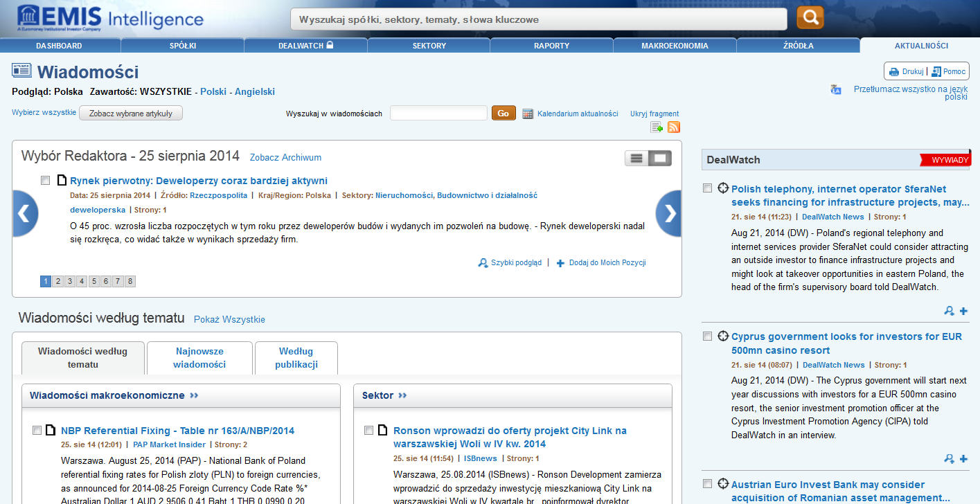This screenshot has height=504, width=980.
Task: Click the calendar icon beside Kalendarium aktualności
Action: coord(528,114)
